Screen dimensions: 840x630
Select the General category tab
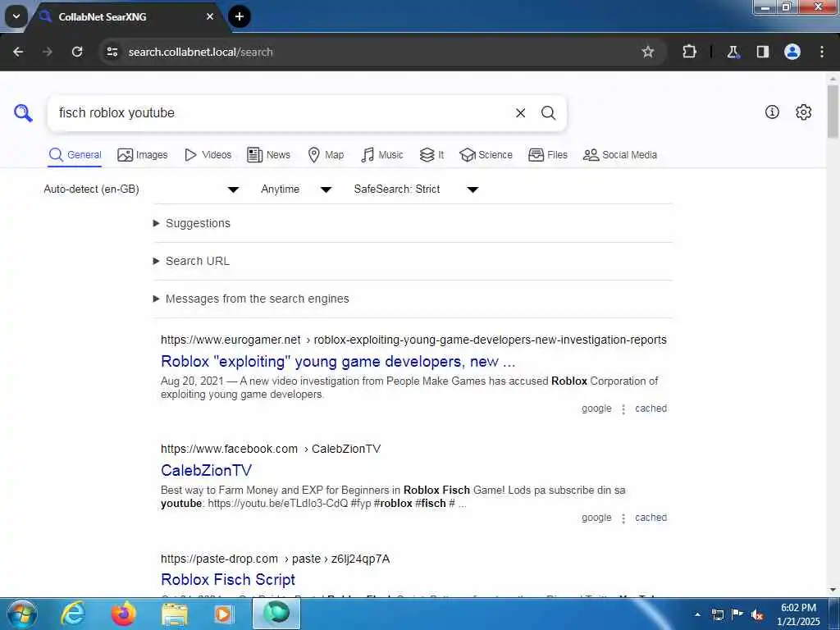click(x=75, y=155)
